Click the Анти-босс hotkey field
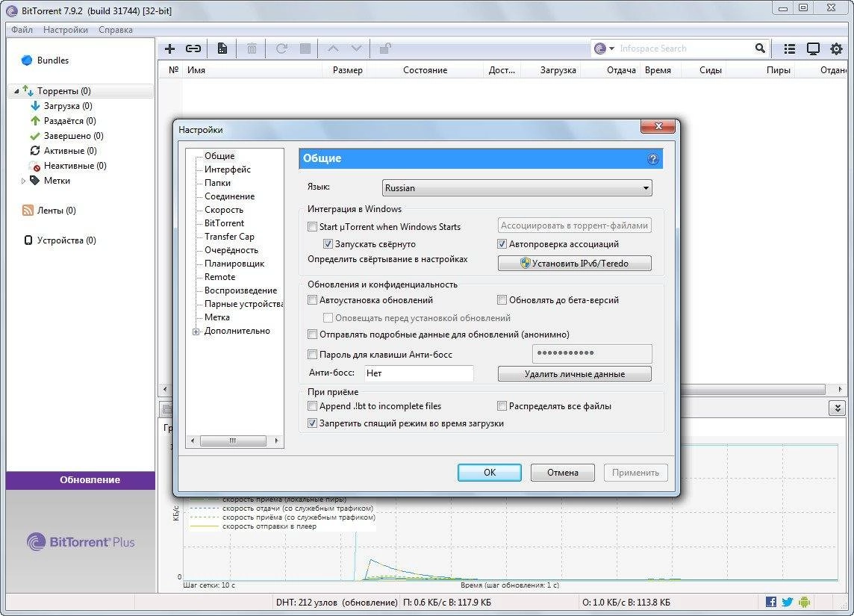This screenshot has height=616, width=854. (x=418, y=373)
